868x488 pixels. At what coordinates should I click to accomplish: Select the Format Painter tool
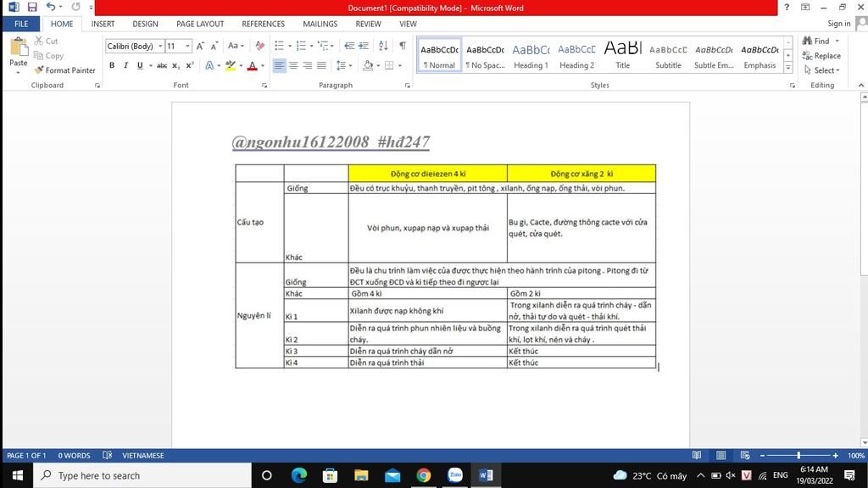coord(64,70)
